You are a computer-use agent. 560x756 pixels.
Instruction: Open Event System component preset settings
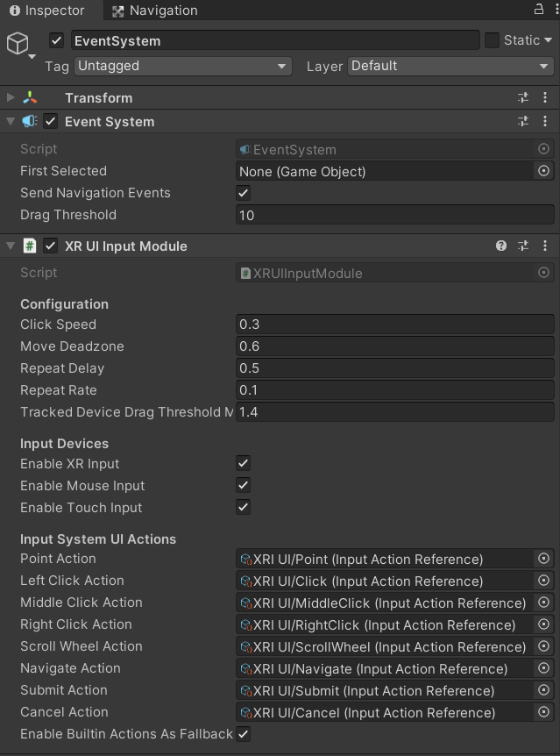523,122
